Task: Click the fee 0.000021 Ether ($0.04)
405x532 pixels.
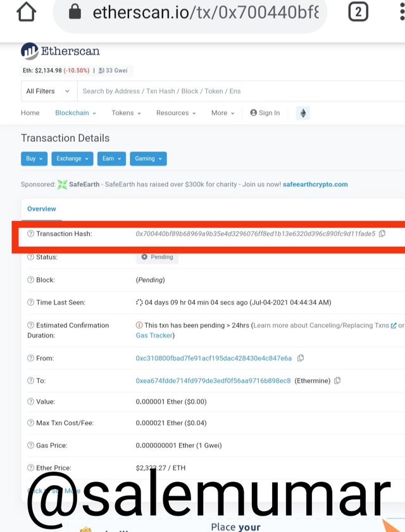Action: tap(171, 423)
